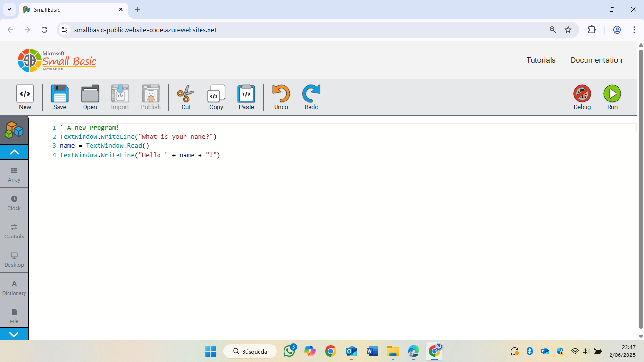Open the Controls library item
Image resolution: width=644 pixels, height=362 pixels.
click(14, 230)
